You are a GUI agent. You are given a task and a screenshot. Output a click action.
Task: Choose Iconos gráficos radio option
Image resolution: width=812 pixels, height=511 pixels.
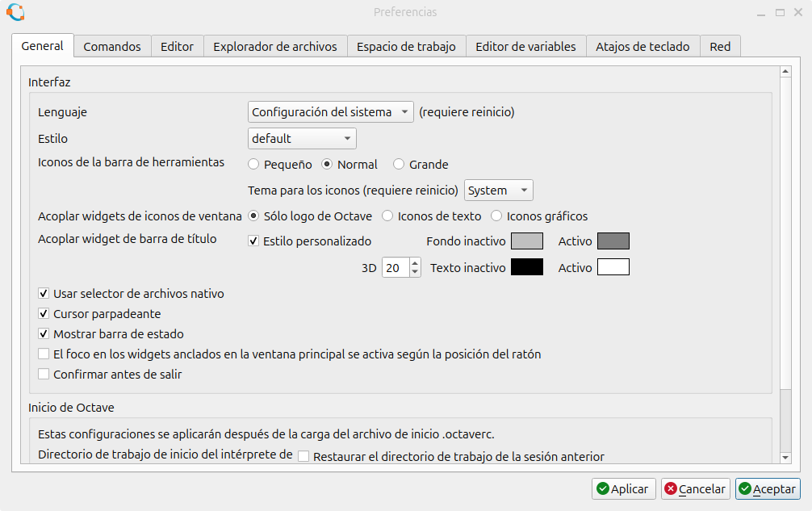pos(496,216)
